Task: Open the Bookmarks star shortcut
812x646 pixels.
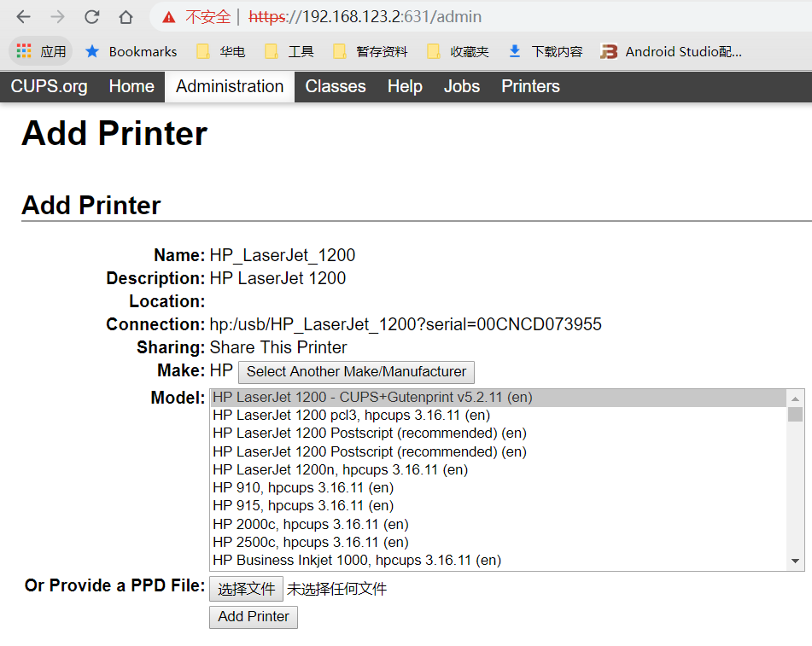Action: [x=131, y=52]
